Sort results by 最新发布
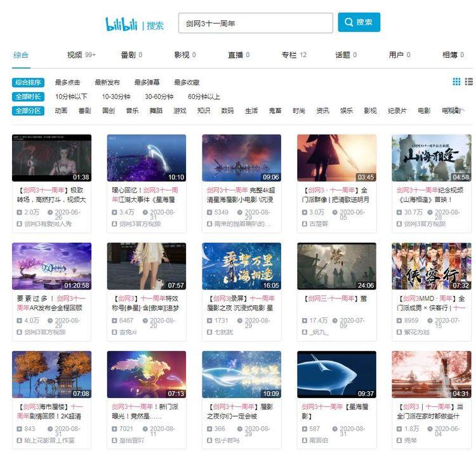Screen dimensions: 476x454 [x=107, y=83]
